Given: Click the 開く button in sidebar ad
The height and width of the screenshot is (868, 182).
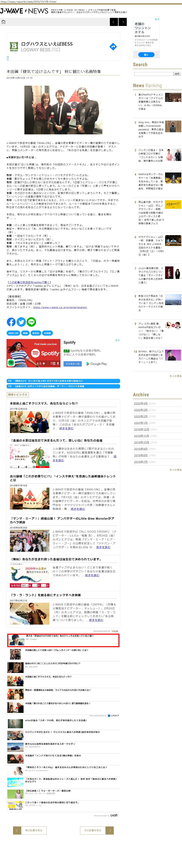Looking at the screenshot, I should [x=146, y=55].
